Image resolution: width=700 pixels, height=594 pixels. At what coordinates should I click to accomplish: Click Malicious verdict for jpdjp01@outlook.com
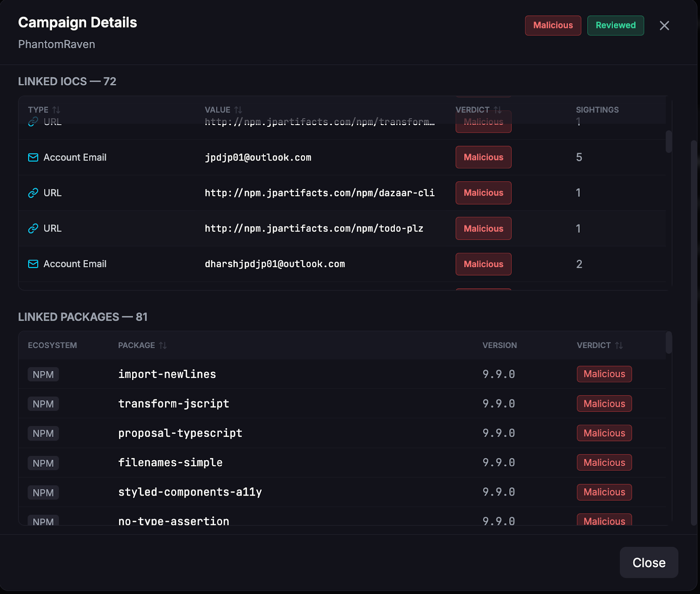[483, 157]
